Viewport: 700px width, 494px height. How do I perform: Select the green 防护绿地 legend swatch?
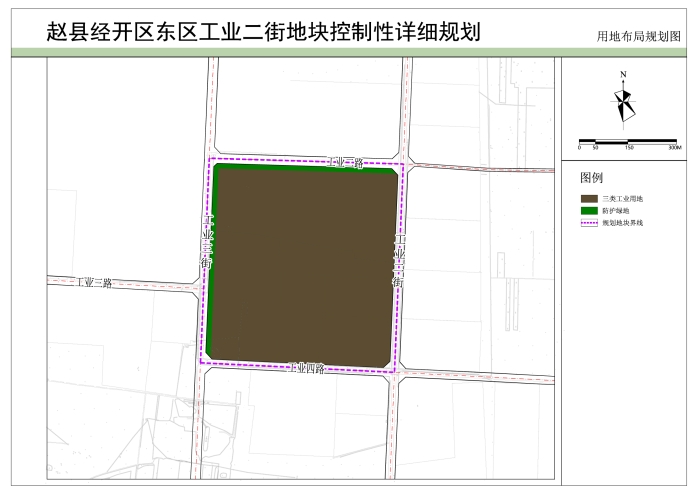tap(589, 211)
